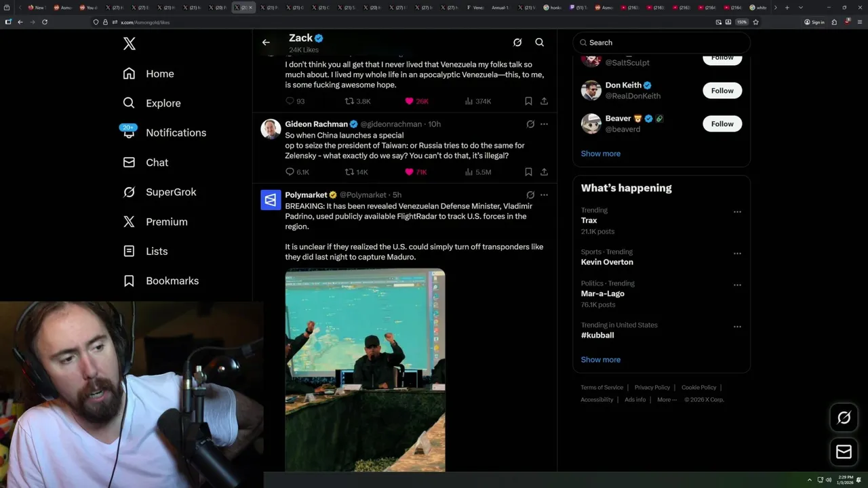Follow Beaver

(722, 124)
